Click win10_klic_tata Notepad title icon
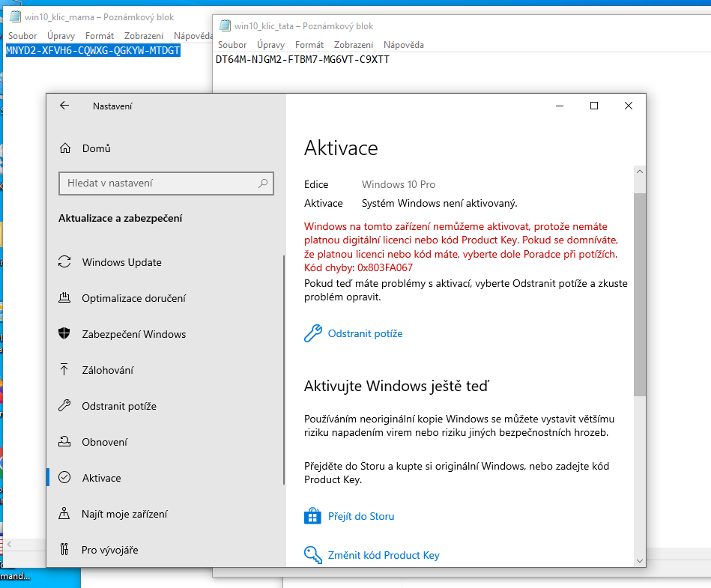The image size is (711, 588). coord(225,25)
